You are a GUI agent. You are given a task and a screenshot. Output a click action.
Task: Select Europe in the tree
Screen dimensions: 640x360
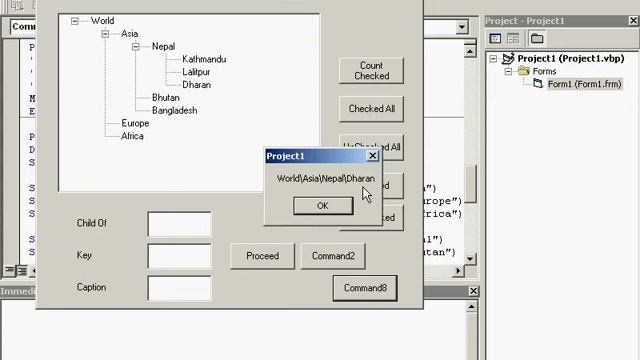click(135, 123)
